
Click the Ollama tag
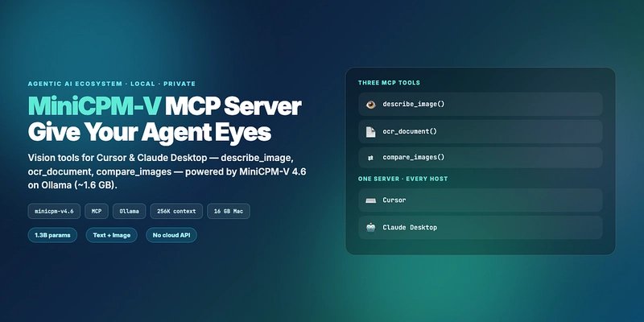129,212
